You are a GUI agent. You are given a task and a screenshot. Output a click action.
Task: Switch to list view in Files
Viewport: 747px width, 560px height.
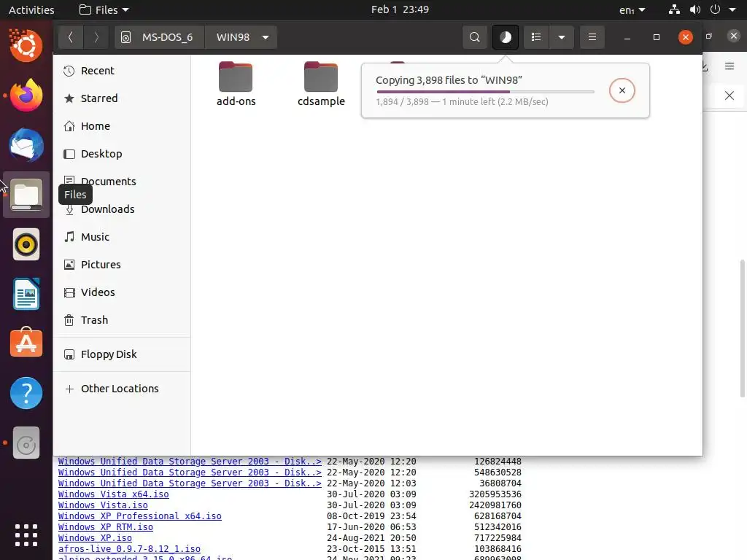click(536, 37)
